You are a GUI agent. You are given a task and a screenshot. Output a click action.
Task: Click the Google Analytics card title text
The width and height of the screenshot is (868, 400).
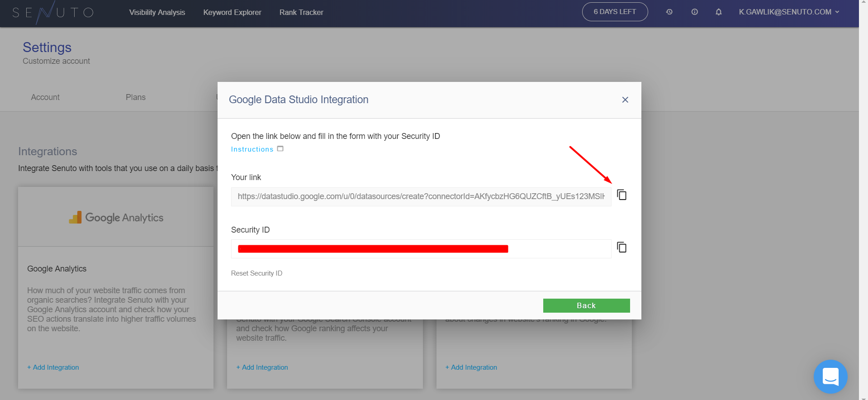coord(57,269)
